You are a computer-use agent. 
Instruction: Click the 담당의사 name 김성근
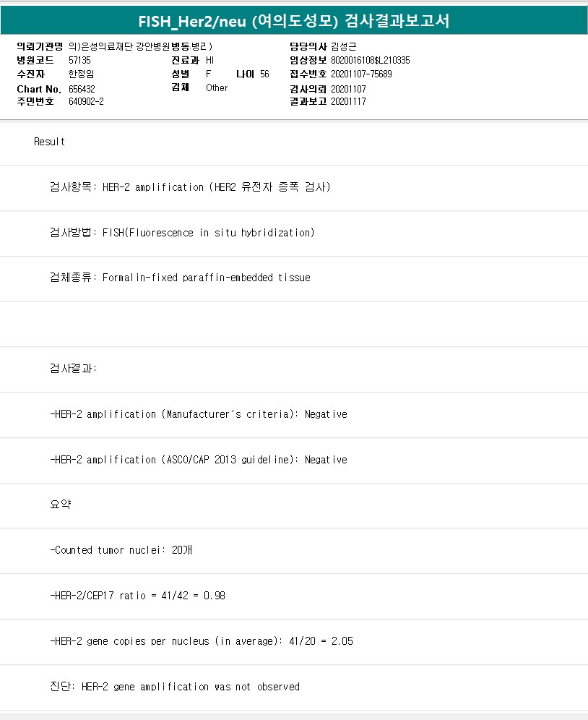(343, 47)
